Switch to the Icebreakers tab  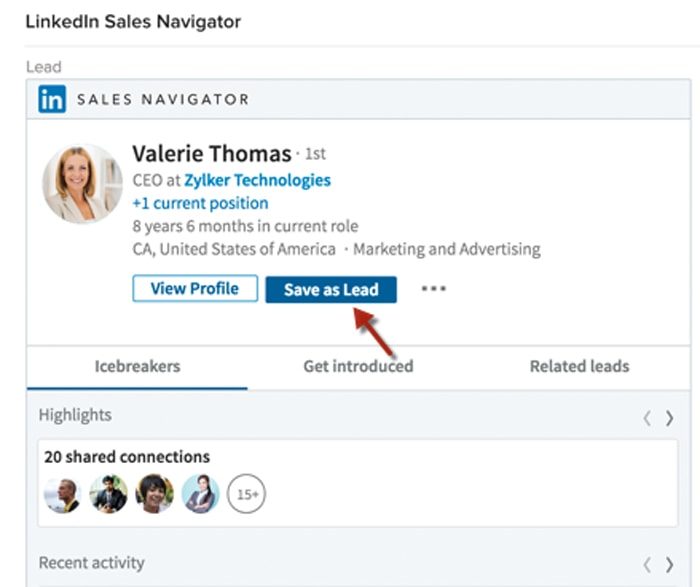pos(137,366)
